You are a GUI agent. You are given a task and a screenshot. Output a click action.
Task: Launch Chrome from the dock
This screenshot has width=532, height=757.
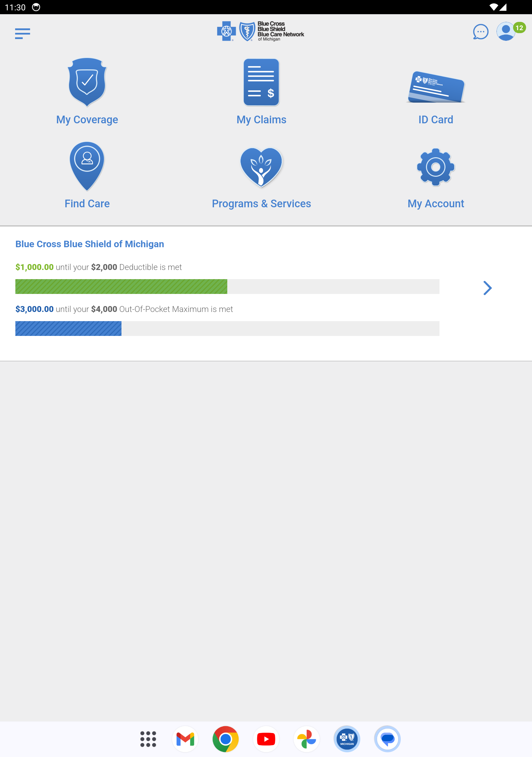tap(226, 739)
